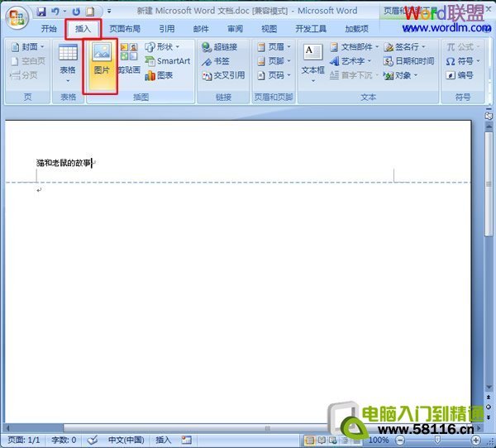Viewport: 496px width, 448px height.
Task: Open the 文档部件 quick parts dropdown
Action: point(355,47)
